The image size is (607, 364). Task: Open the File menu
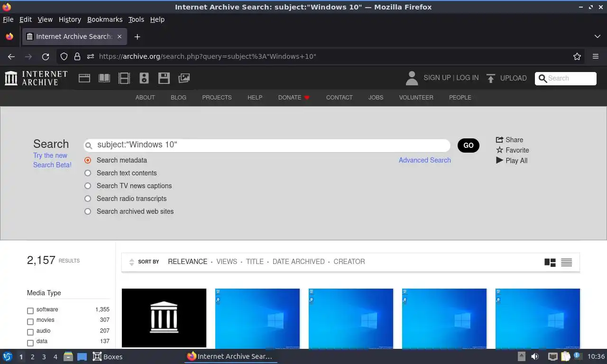pos(8,19)
